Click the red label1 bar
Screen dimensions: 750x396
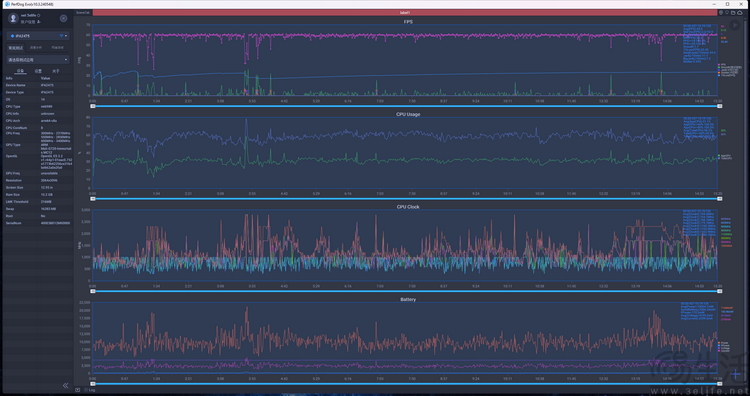tap(405, 13)
